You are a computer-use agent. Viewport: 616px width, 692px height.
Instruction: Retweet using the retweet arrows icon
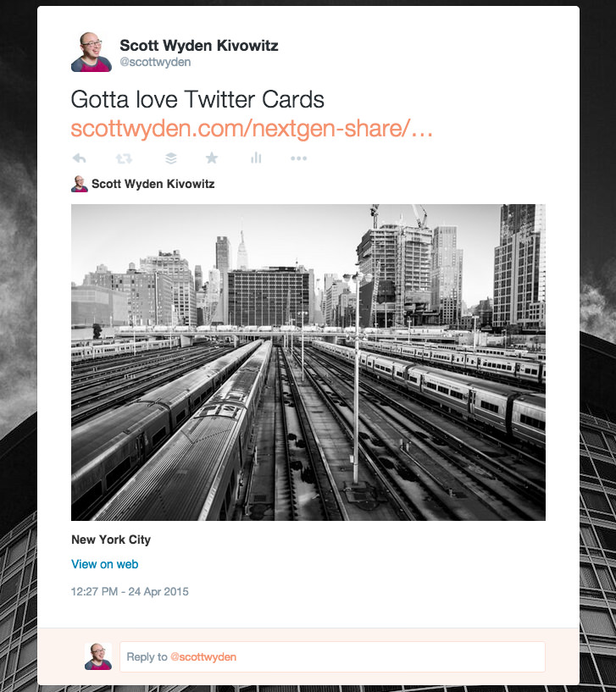tap(124, 158)
